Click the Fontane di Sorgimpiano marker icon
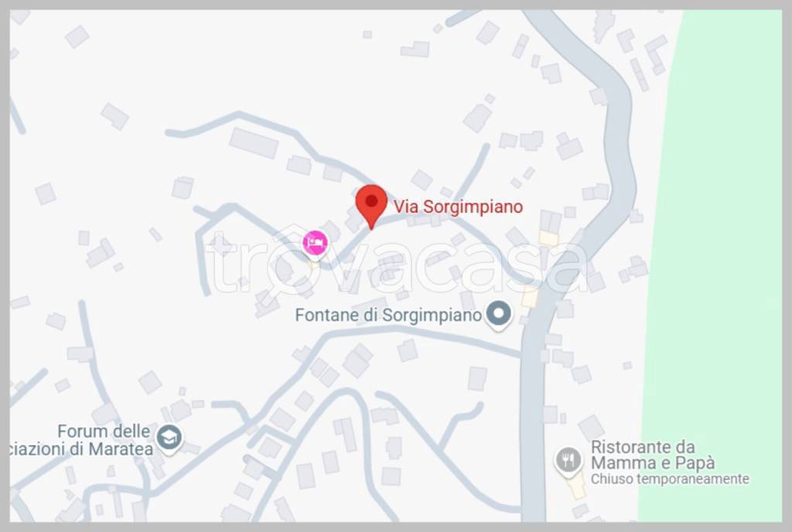Screen dimensions: 792x532 499,315
